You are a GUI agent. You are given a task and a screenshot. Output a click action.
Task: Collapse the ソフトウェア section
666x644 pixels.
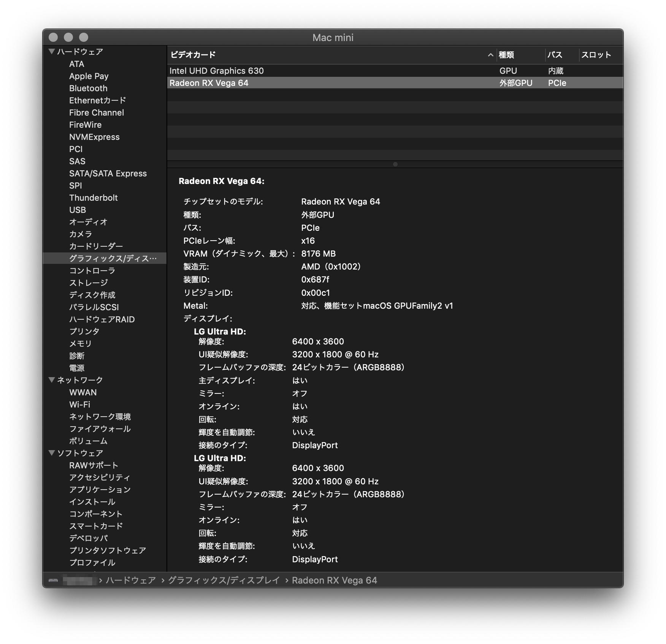point(51,453)
